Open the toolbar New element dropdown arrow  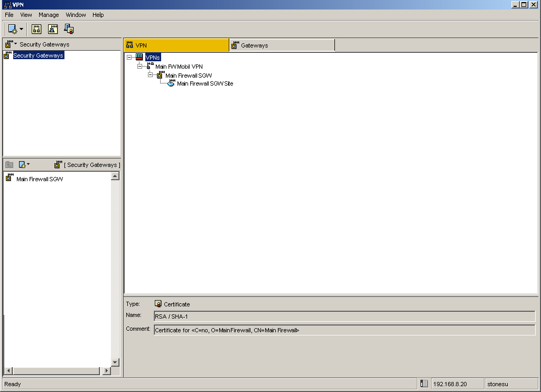pyautogui.click(x=22, y=30)
